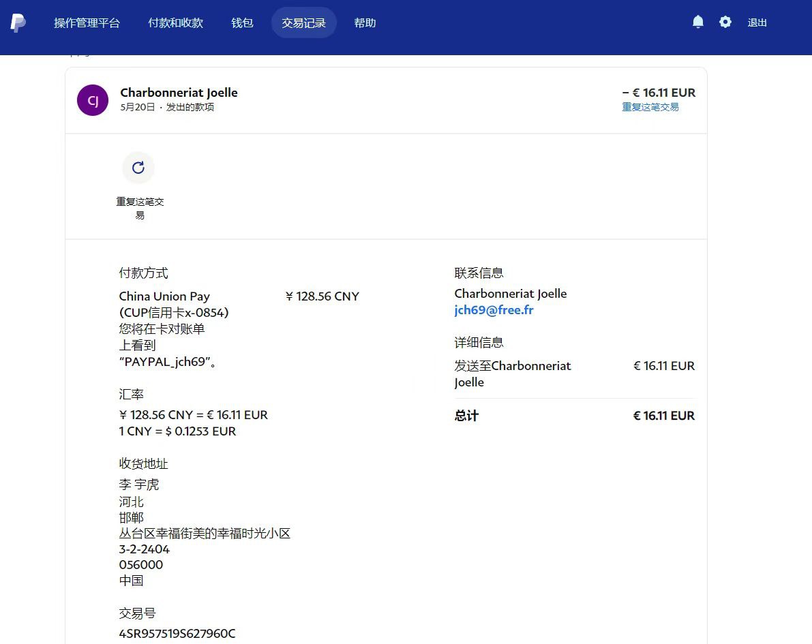Click the jch69@free.fr email link
This screenshot has width=812, height=644.
point(494,310)
